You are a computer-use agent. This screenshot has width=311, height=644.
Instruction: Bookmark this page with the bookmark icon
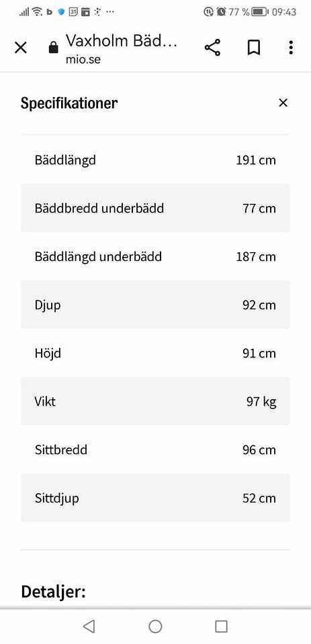254,48
